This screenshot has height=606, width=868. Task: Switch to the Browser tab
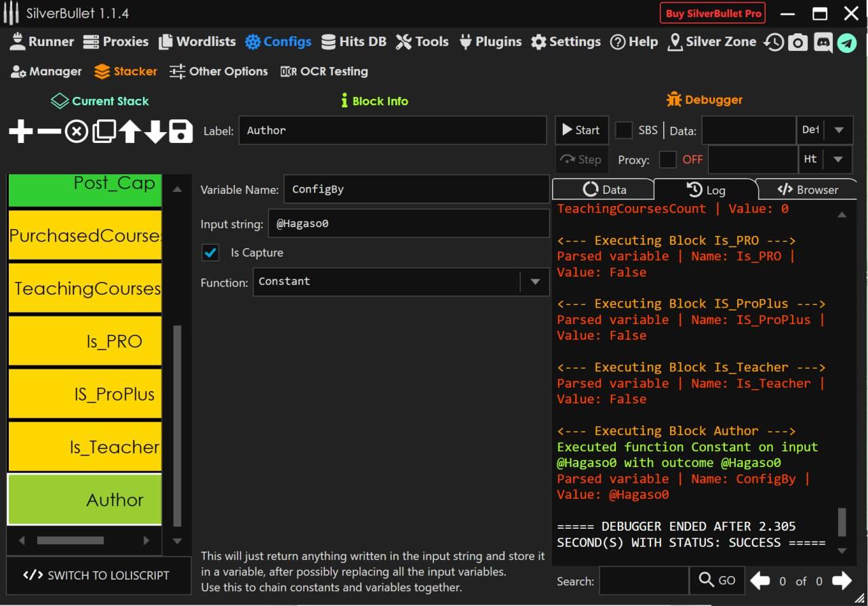coord(808,190)
